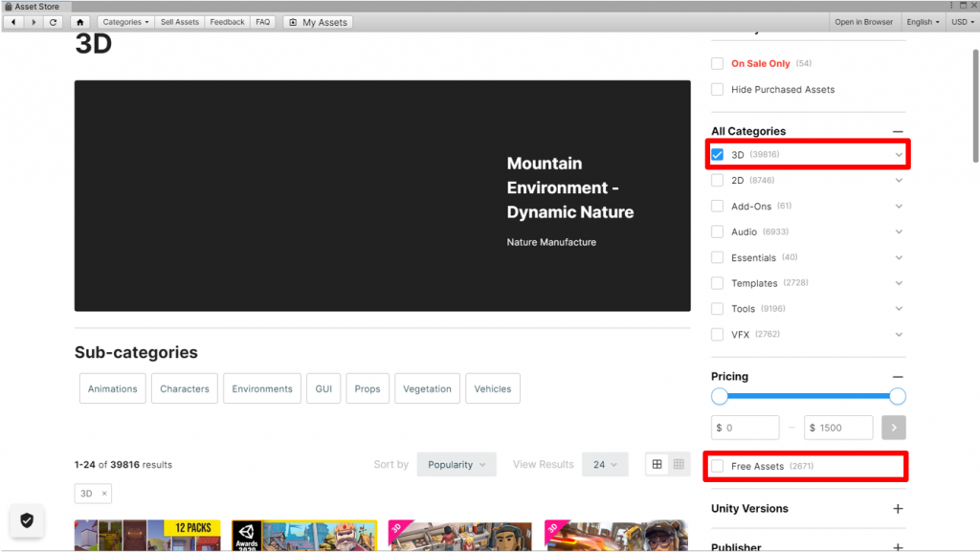The height and width of the screenshot is (552, 980).
Task: Uncheck the 3D category checkbox
Action: [718, 154]
